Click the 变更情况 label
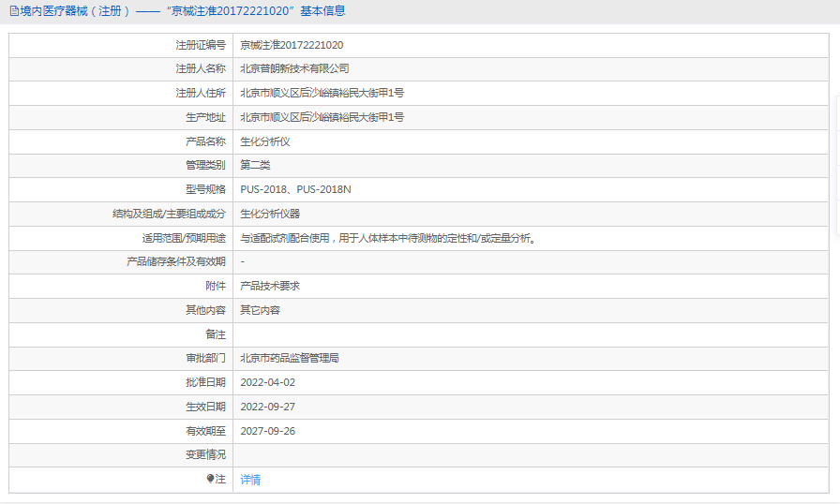Viewport: 840px width, 504px height. click(x=205, y=454)
